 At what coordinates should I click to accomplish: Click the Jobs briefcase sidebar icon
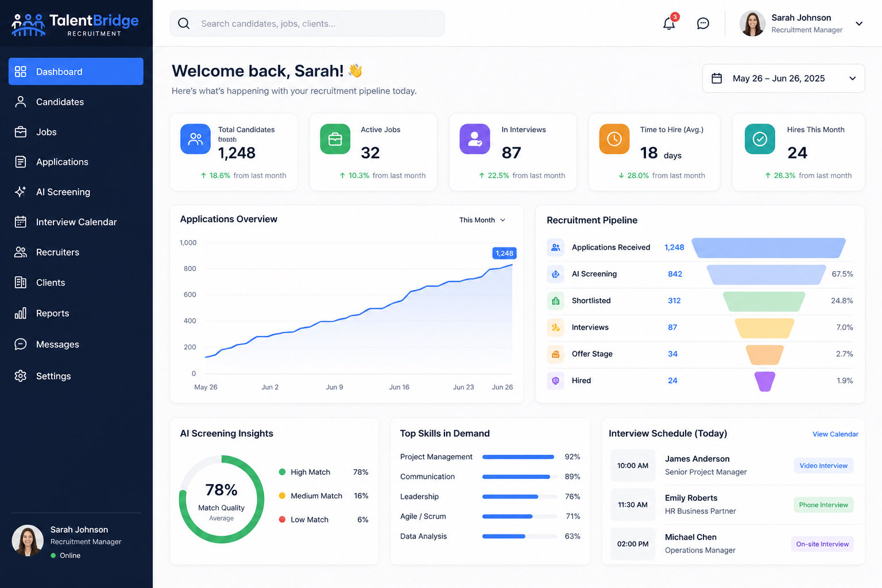coord(21,132)
